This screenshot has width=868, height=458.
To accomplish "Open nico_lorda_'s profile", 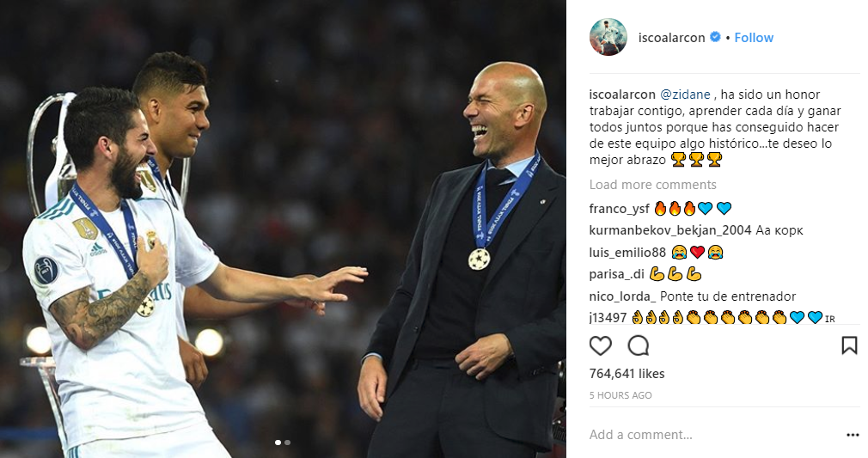I will point(623,296).
